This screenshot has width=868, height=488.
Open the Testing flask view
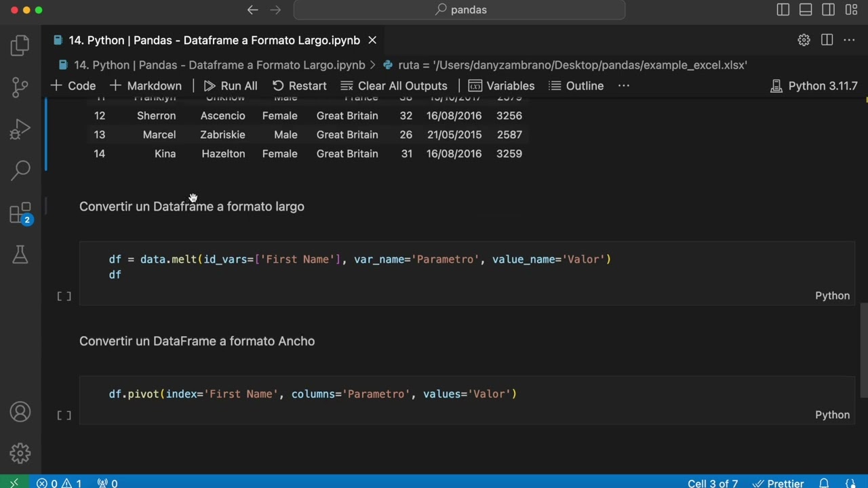[20, 254]
